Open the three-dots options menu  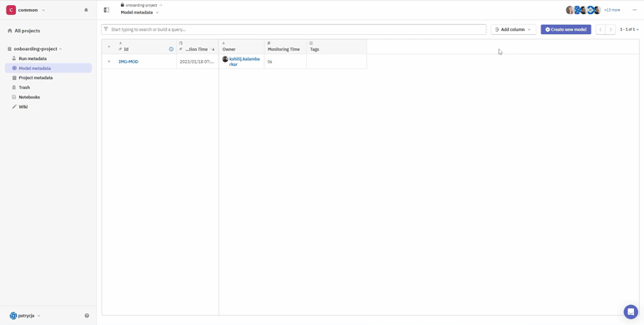[634, 10]
